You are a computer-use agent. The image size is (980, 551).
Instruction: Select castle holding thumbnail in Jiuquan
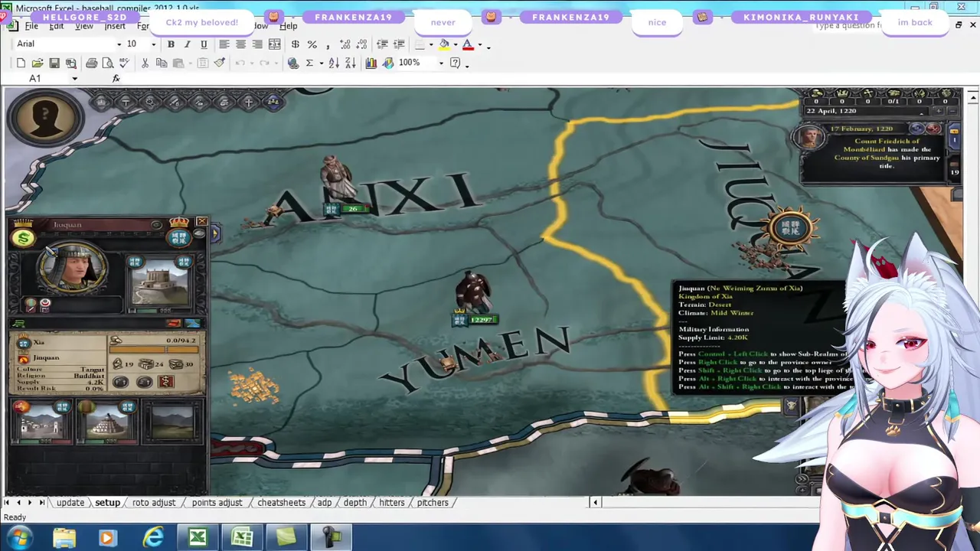pos(160,284)
